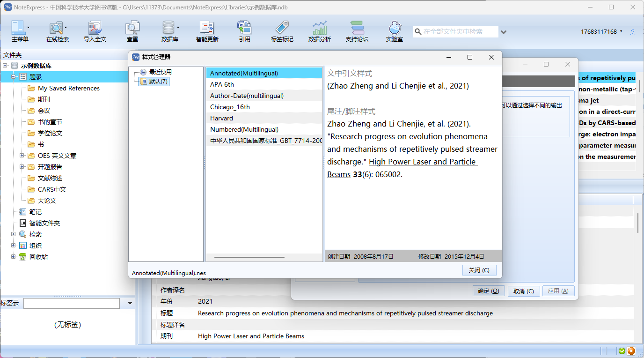Maximize the 样式管理器 dialog
The height and width of the screenshot is (358, 644).
pyautogui.click(x=470, y=57)
